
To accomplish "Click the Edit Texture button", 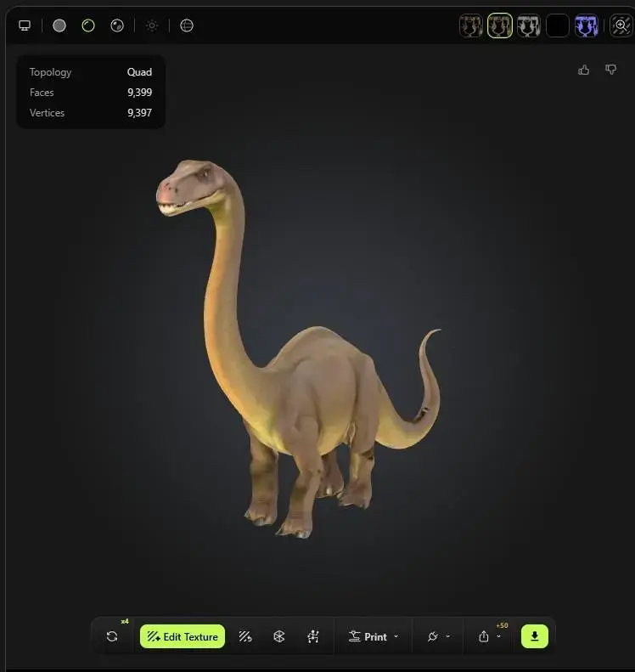I will 183,636.
